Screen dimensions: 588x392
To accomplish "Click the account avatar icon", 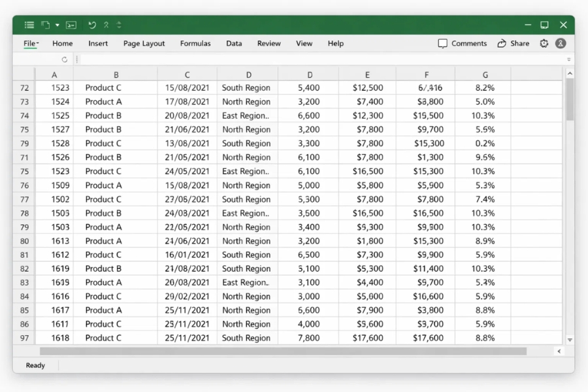I will (561, 43).
